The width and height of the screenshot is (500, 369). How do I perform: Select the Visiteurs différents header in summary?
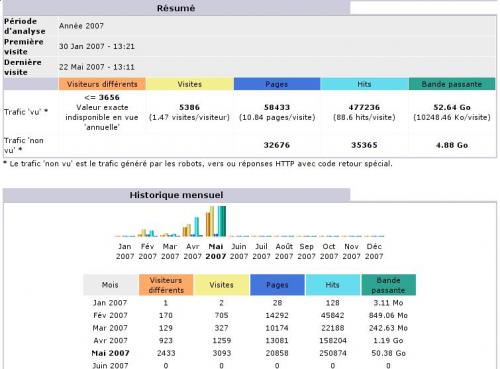coord(102,84)
